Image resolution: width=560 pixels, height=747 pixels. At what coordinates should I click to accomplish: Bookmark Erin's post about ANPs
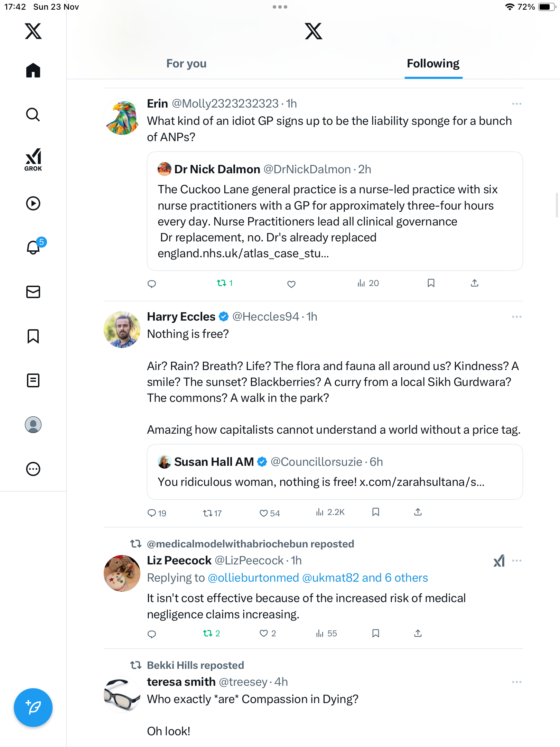(431, 283)
